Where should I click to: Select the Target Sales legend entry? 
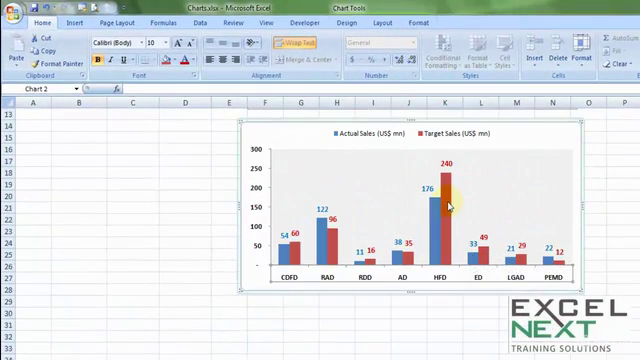[x=454, y=133]
